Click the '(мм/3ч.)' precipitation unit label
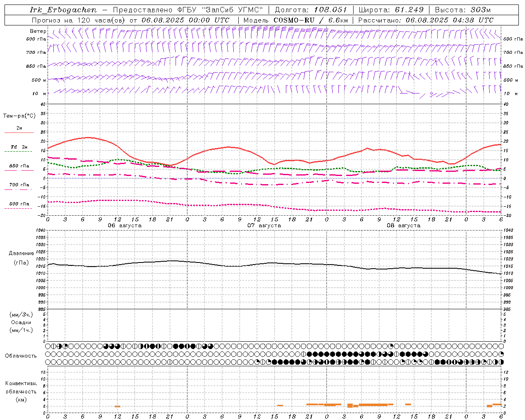This screenshot has width=525, height=420. pos(21,315)
